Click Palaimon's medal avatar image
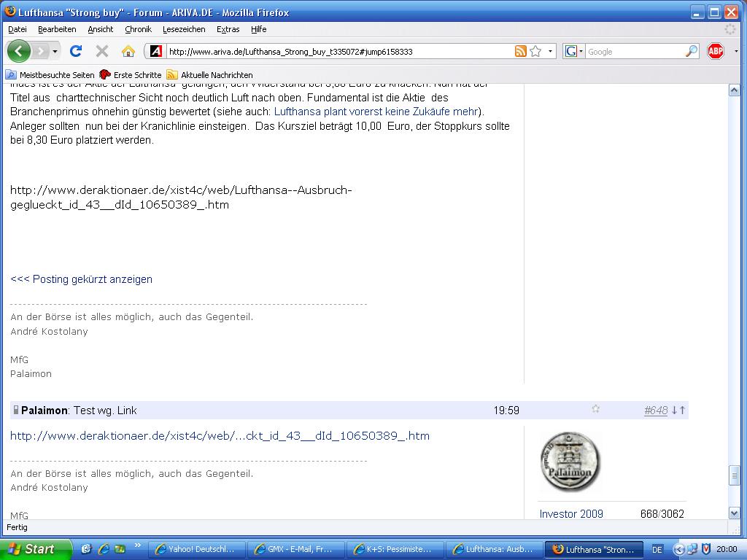The image size is (747, 560). pos(571,461)
